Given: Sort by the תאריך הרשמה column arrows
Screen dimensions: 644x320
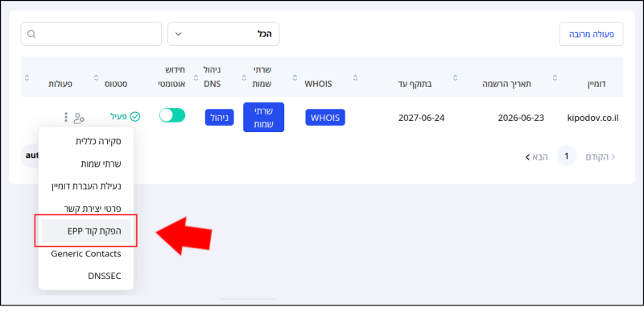Looking at the screenshot, I should (456, 77).
